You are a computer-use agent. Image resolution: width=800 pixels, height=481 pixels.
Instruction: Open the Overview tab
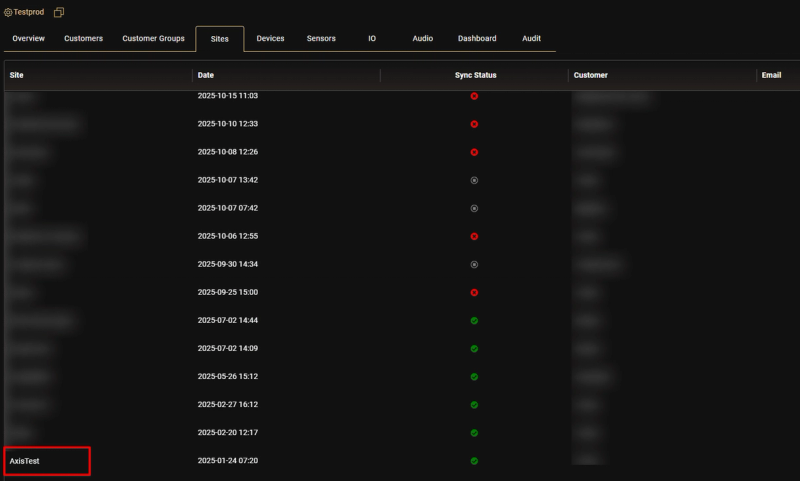click(29, 38)
